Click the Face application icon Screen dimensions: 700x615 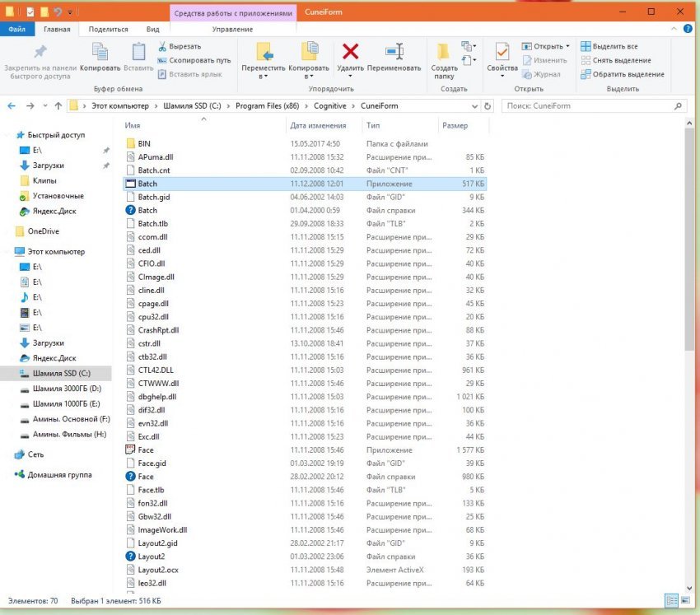(x=130, y=450)
